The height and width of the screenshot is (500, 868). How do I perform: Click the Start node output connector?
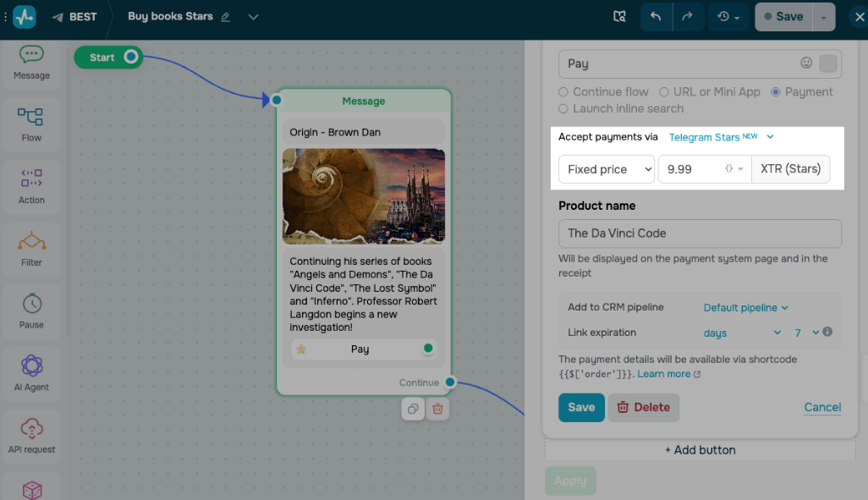click(130, 57)
